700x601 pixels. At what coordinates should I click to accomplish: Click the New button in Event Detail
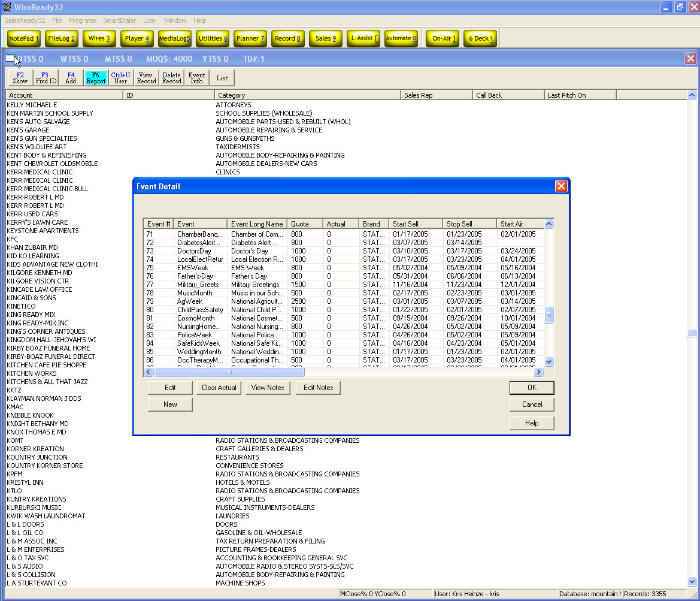coord(170,404)
